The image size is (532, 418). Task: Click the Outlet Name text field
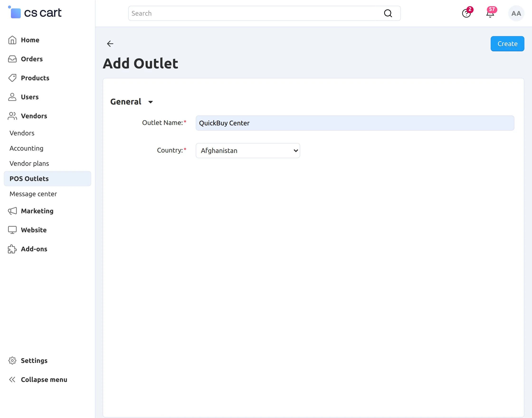[355, 123]
